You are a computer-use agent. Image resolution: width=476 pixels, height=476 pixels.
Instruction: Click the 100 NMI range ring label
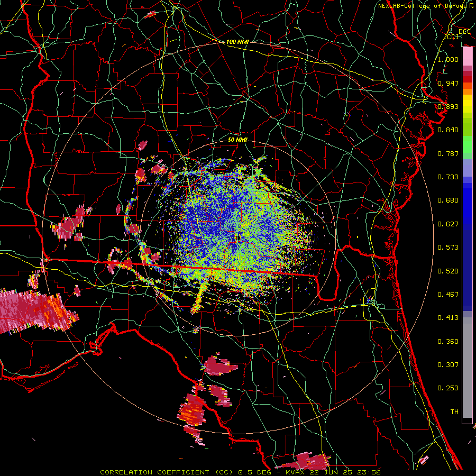[237, 42]
